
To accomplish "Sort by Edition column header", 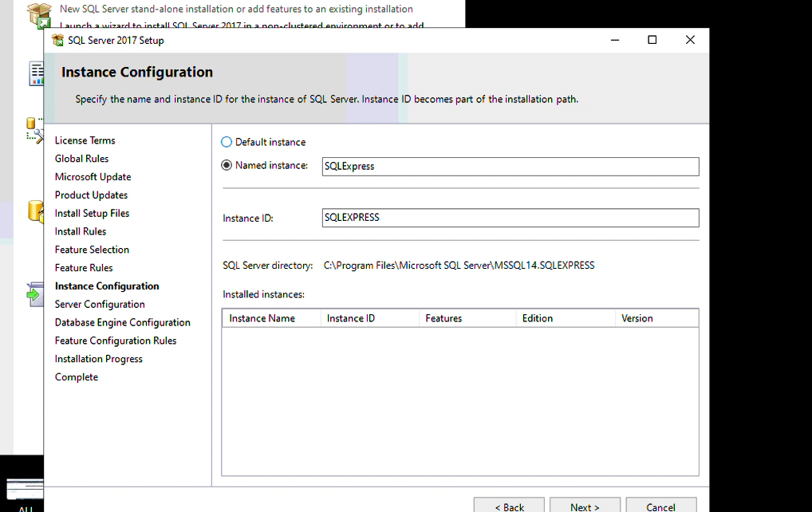I will point(566,318).
